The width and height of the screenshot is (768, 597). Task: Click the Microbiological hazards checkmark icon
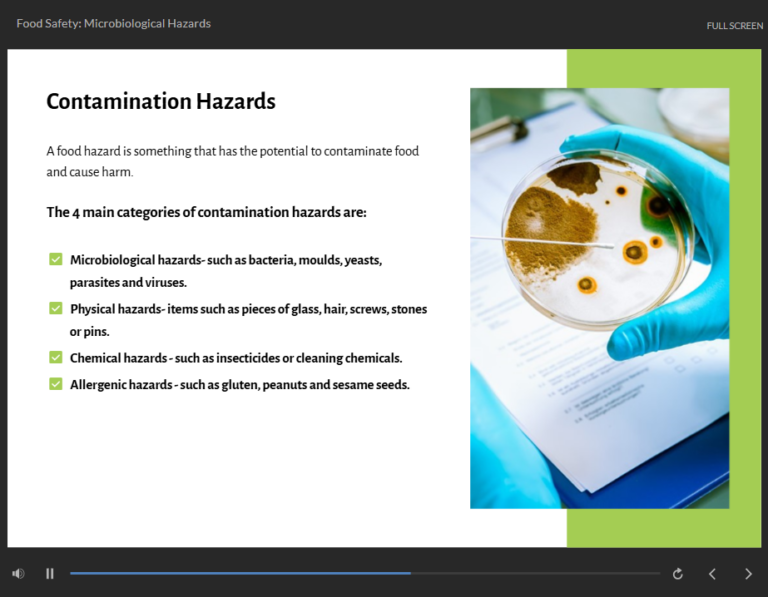pyautogui.click(x=56, y=259)
